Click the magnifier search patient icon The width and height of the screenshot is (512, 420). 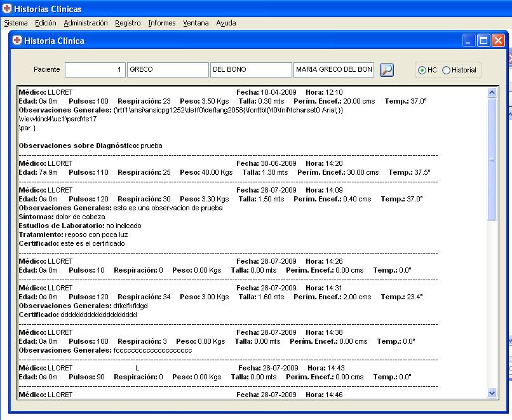click(x=386, y=70)
